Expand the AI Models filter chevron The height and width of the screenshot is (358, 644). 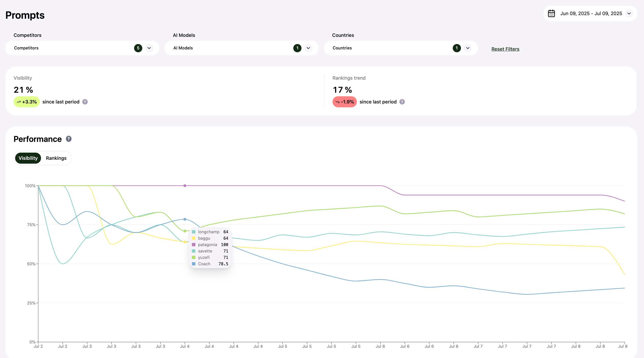[308, 48]
